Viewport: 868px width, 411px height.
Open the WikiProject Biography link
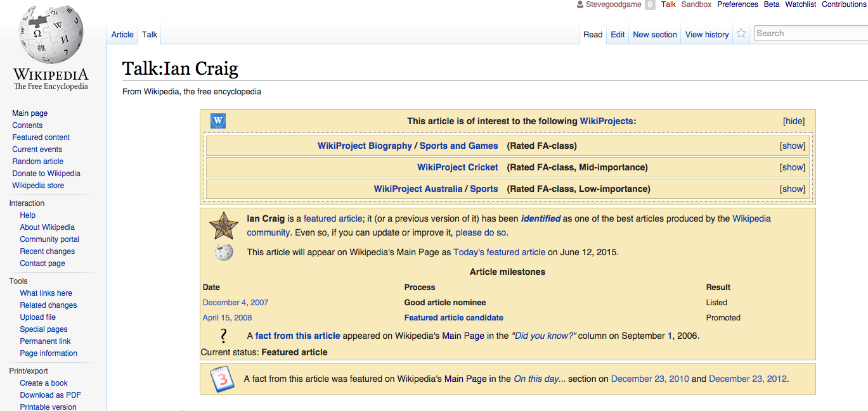click(365, 146)
